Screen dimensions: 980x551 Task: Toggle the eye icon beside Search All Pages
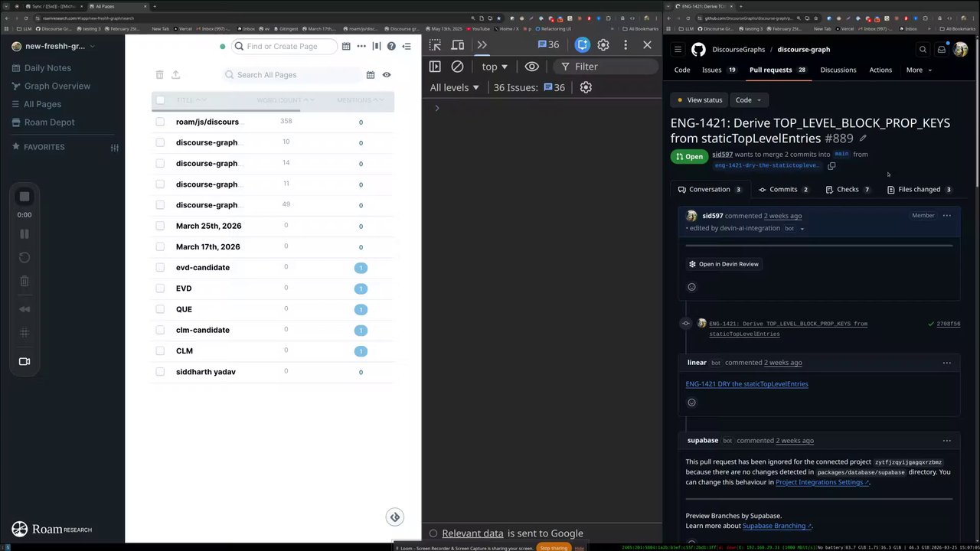pyautogui.click(x=387, y=75)
